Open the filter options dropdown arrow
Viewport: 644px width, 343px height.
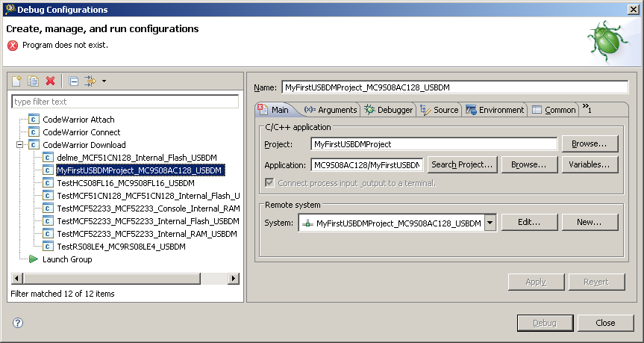coord(104,81)
